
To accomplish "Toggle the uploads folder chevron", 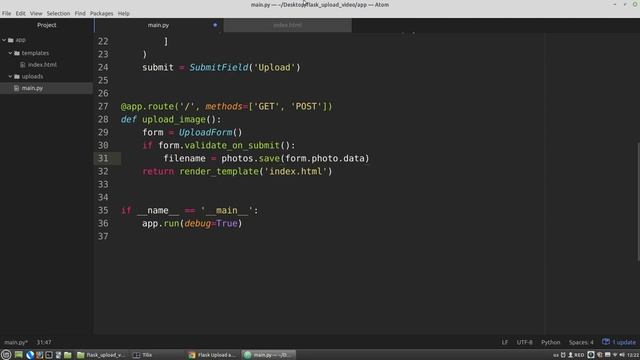I will coord(10,76).
